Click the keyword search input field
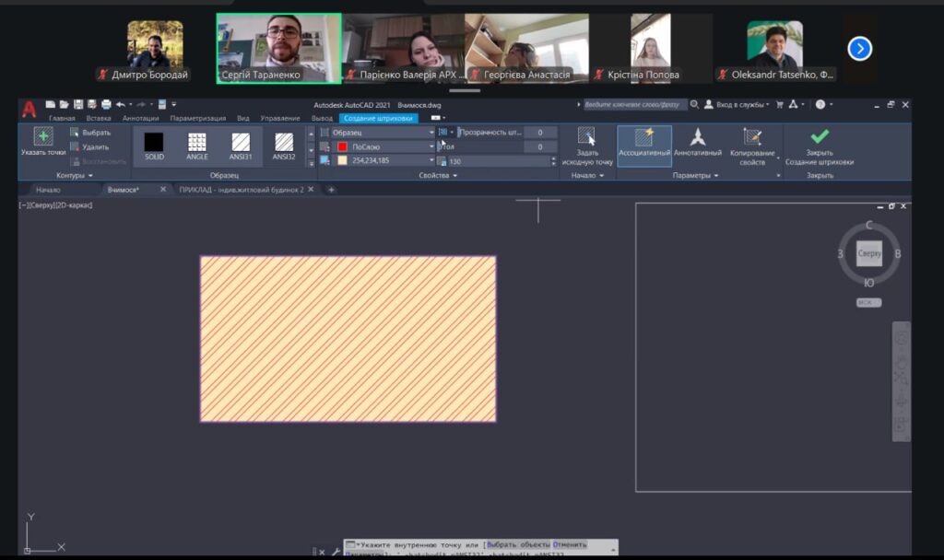This screenshot has width=944, height=560. pos(635,105)
